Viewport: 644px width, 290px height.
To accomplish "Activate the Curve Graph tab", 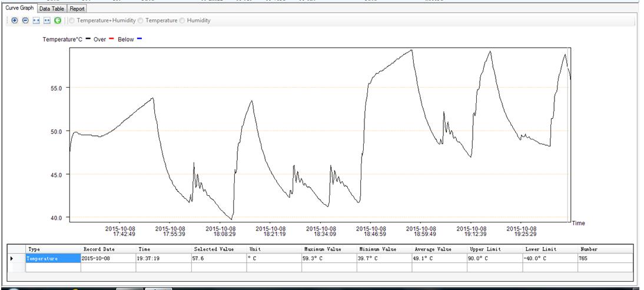I will 18,8.
